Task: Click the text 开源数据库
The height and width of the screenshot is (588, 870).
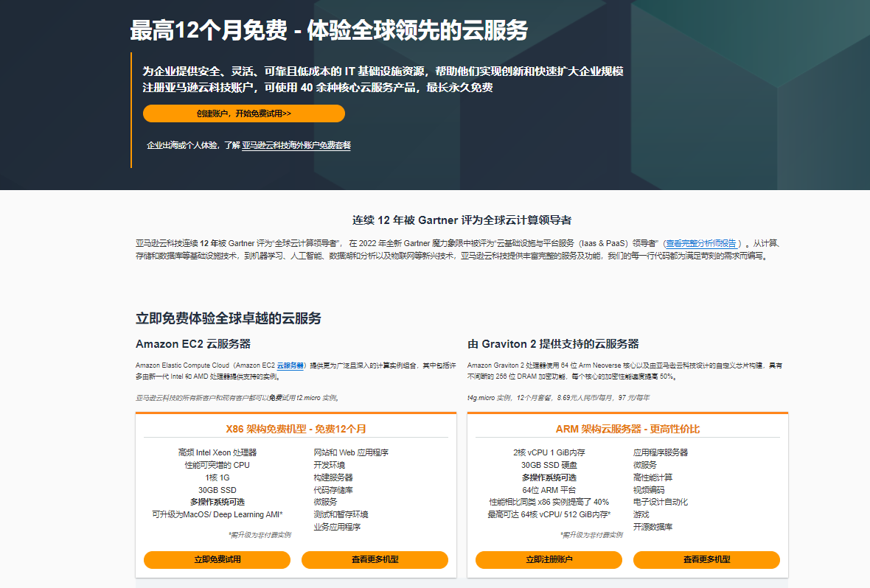Action: [x=652, y=527]
